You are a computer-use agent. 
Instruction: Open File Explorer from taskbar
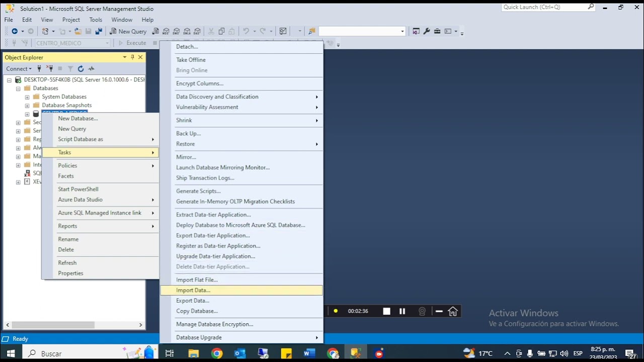(x=193, y=353)
